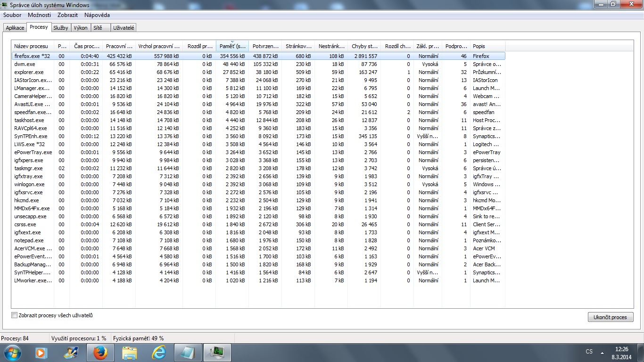
Task: Sort by Popis column header
Action: [487, 46]
